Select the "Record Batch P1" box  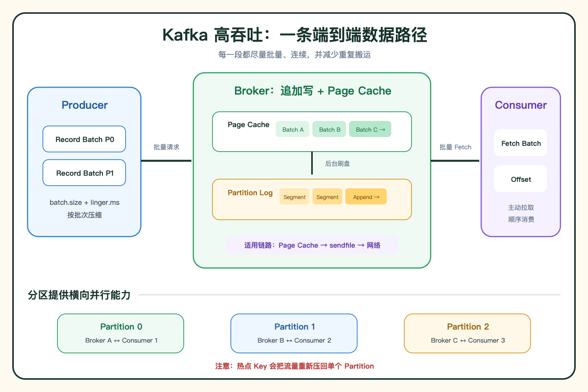(84, 173)
